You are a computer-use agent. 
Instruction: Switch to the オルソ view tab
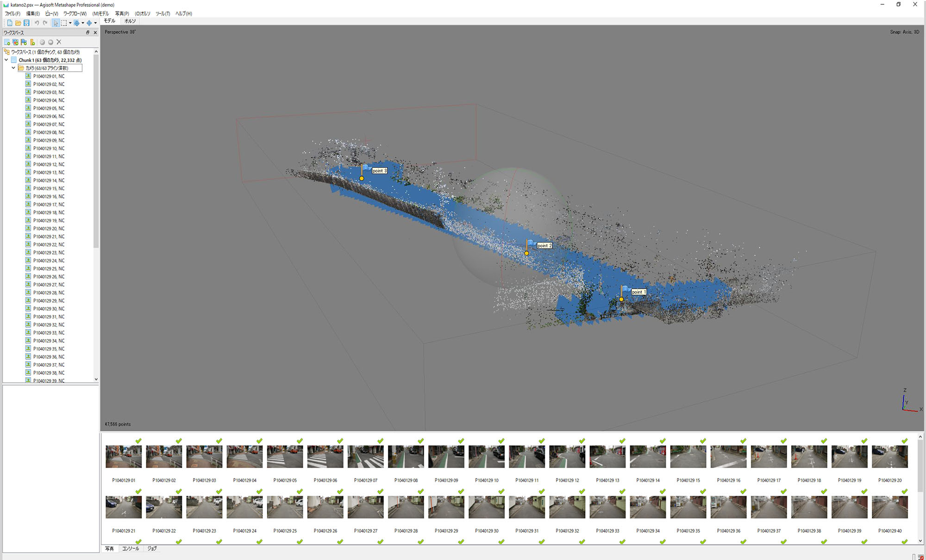pyautogui.click(x=130, y=21)
